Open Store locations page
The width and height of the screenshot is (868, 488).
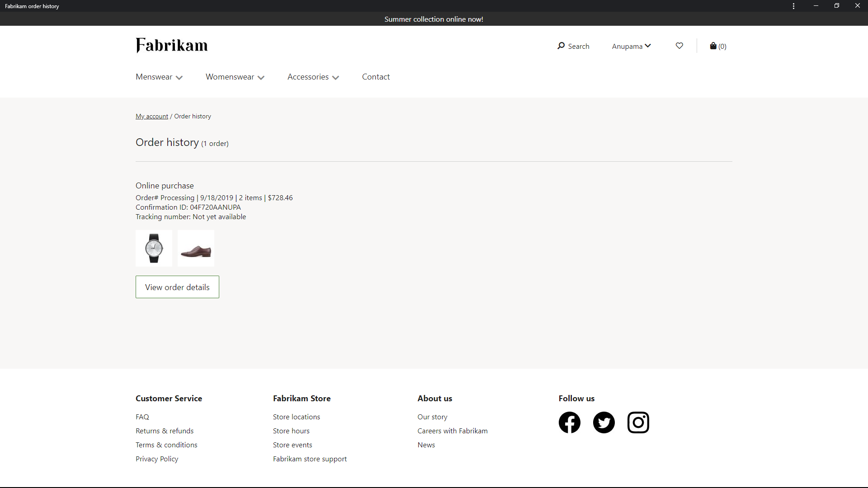[296, 417]
